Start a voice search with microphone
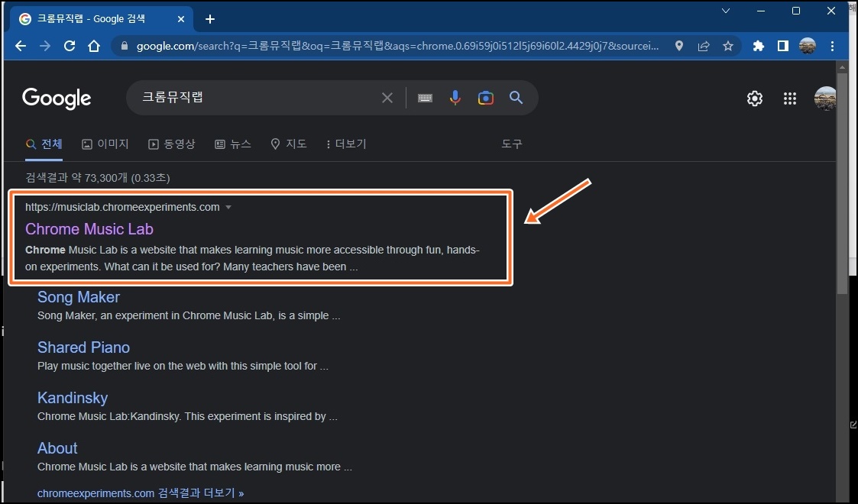 pyautogui.click(x=455, y=98)
